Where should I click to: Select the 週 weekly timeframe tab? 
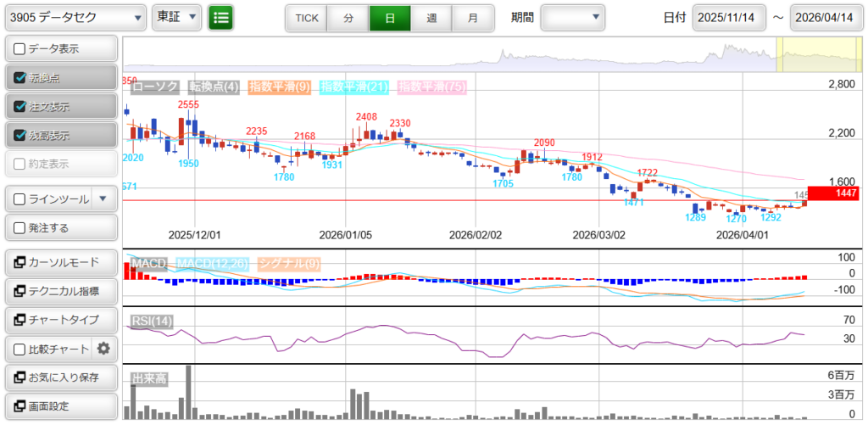[431, 18]
